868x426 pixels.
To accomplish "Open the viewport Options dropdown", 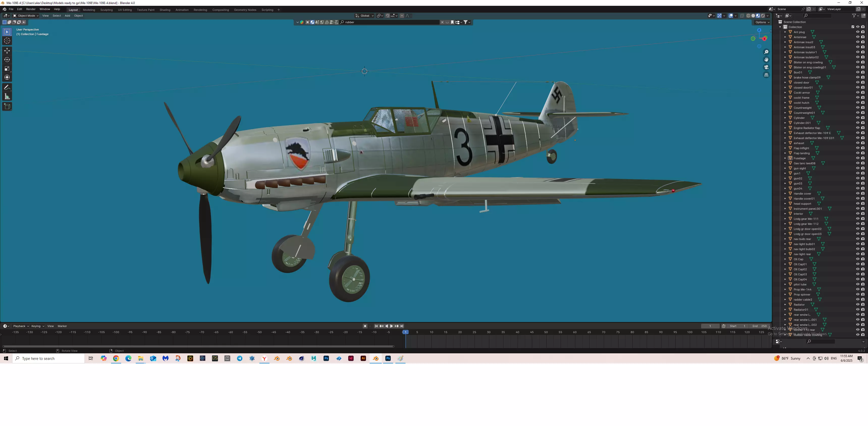I will (x=762, y=22).
